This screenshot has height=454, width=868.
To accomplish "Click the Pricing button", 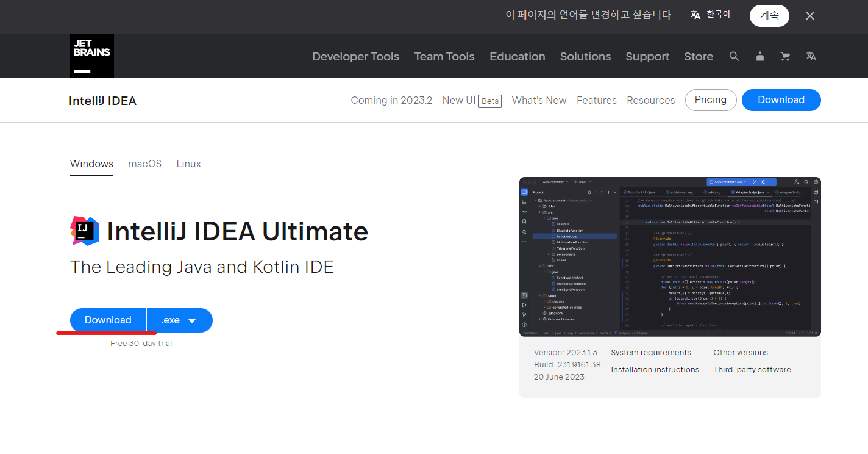I will [711, 100].
